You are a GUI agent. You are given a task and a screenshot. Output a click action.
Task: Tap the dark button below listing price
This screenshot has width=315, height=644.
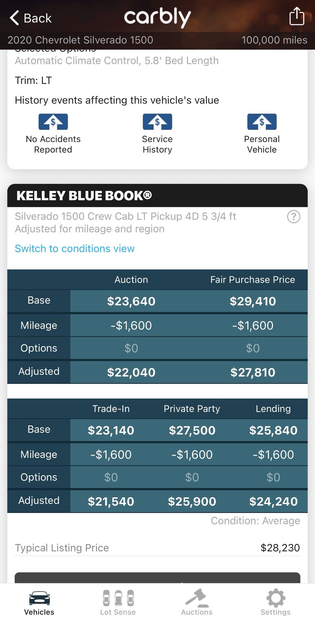[157, 578]
